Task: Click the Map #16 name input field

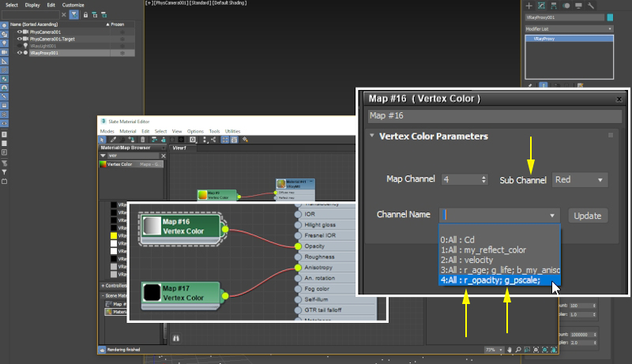Action: coord(495,115)
